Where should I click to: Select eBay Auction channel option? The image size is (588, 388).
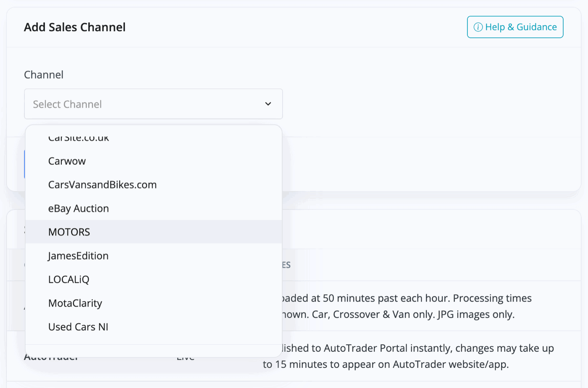(x=153, y=208)
